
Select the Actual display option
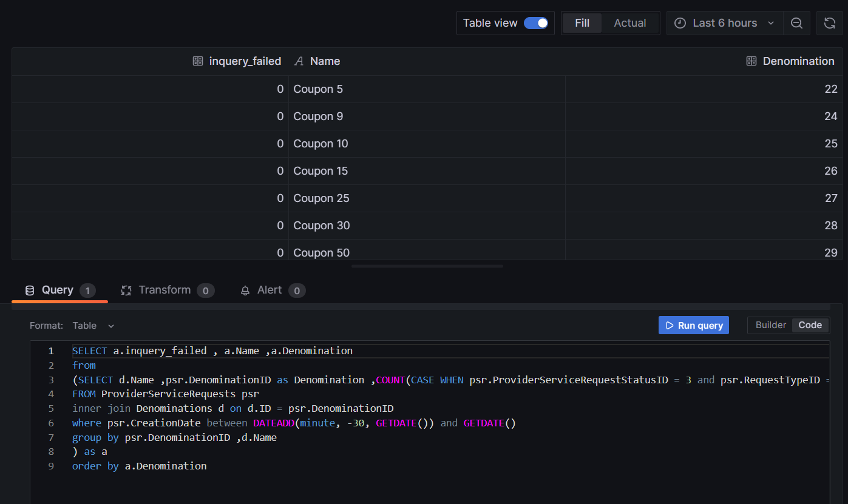629,22
